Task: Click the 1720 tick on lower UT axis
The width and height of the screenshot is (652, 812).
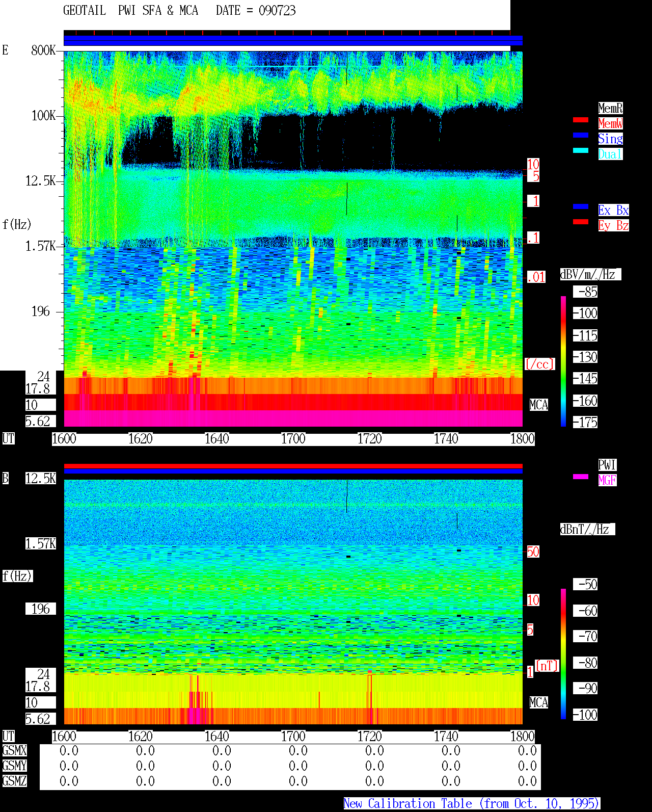Action: 369,736
